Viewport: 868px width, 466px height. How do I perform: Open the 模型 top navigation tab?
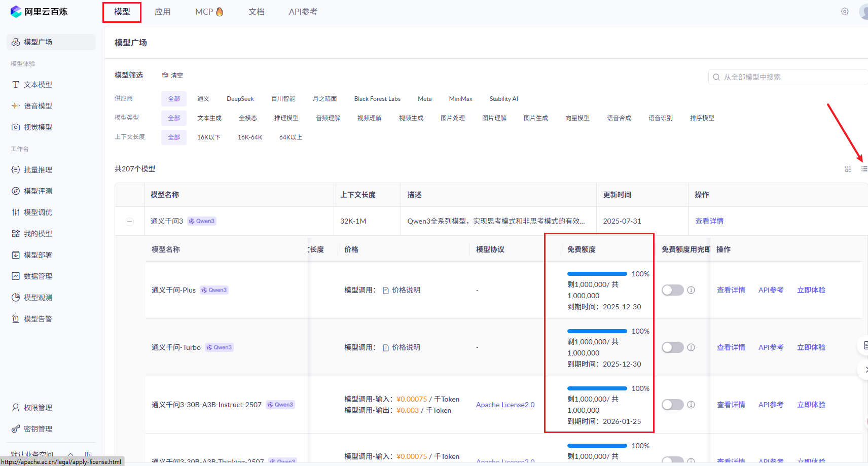(x=122, y=12)
